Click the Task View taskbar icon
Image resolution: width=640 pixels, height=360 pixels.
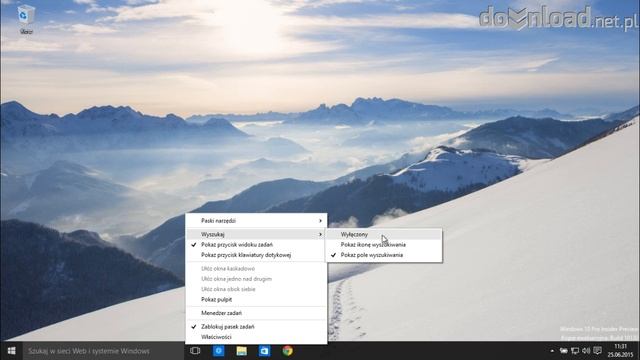[x=195, y=351]
